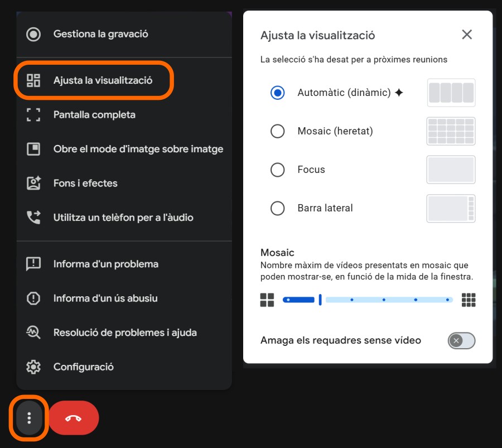Click the Fons i efectes icon
This screenshot has height=448, width=502.
(33, 184)
